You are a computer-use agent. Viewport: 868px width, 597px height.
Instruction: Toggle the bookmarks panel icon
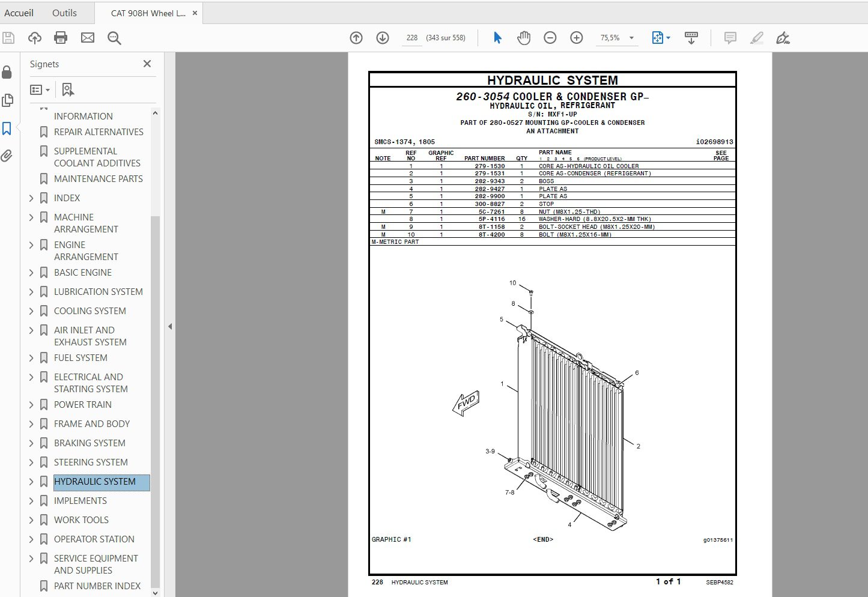(7, 128)
